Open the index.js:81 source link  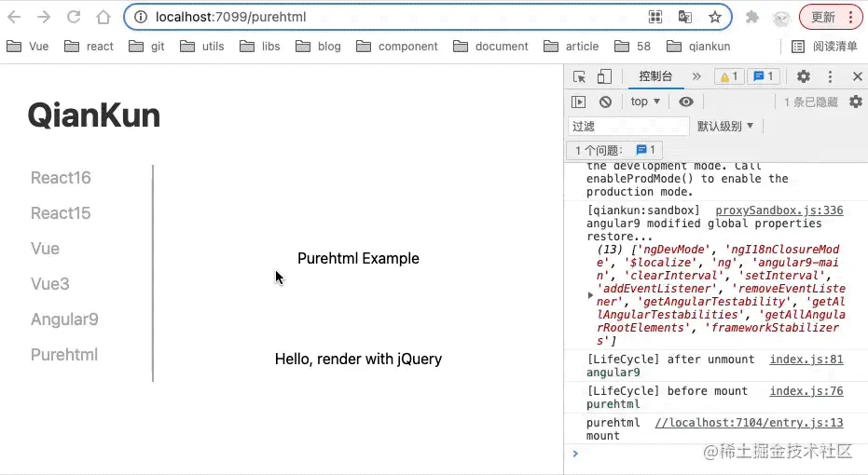[x=806, y=360]
